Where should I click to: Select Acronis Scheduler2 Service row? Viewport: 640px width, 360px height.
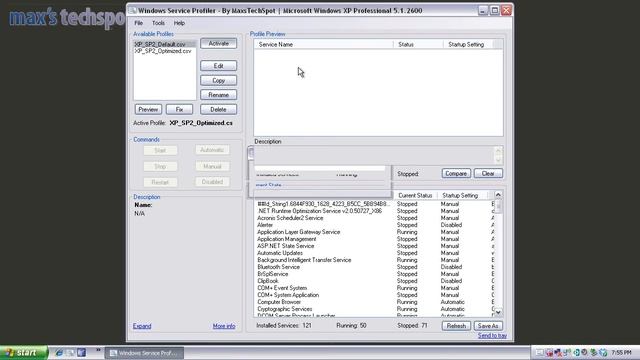tap(373, 218)
